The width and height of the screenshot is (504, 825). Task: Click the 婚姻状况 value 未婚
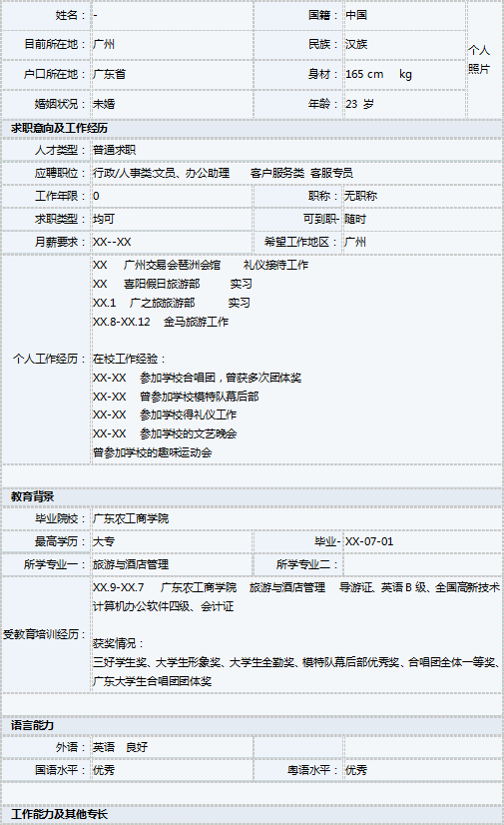pyautogui.click(x=104, y=104)
